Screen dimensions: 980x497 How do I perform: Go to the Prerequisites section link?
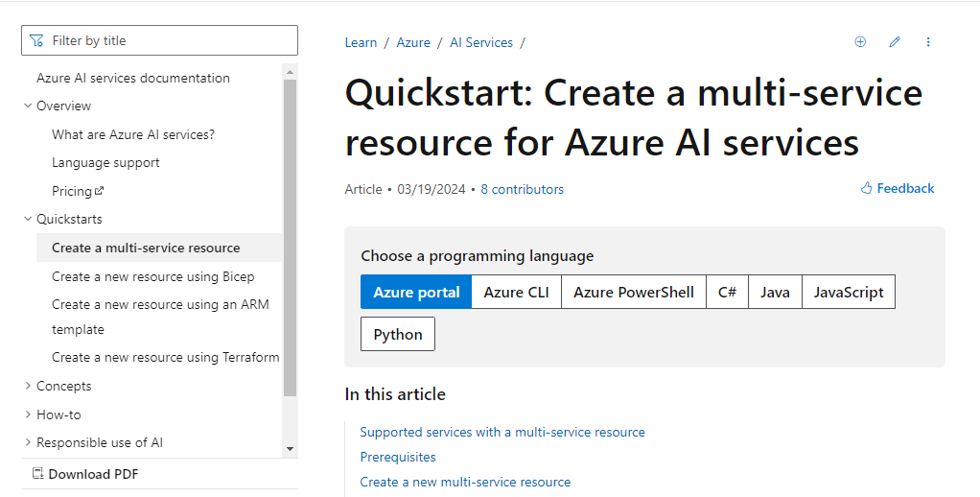398,458
